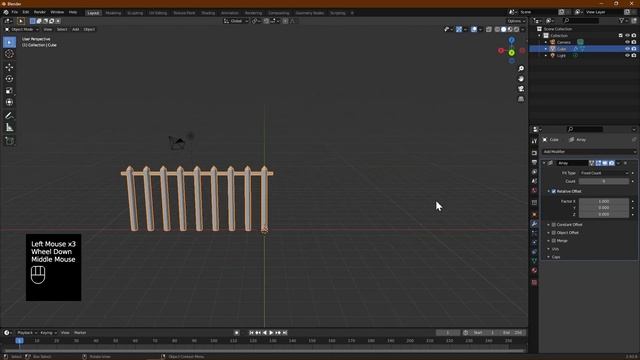Image resolution: width=640 pixels, height=360 pixels.
Task: Click the pan hand viewport icon
Action: point(521,79)
